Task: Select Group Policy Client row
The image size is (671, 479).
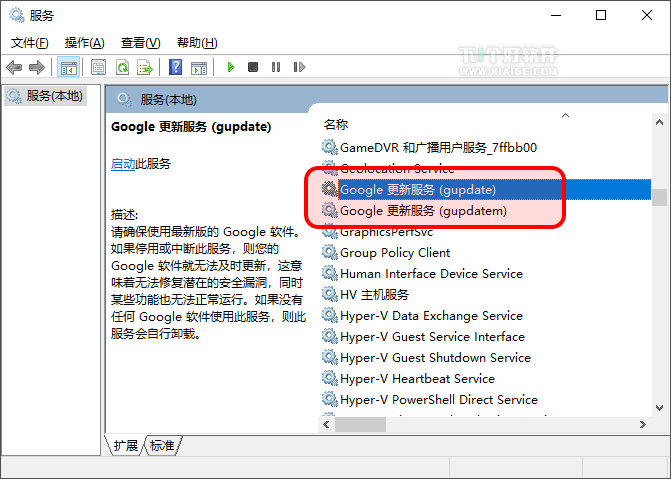Action: click(x=486, y=253)
